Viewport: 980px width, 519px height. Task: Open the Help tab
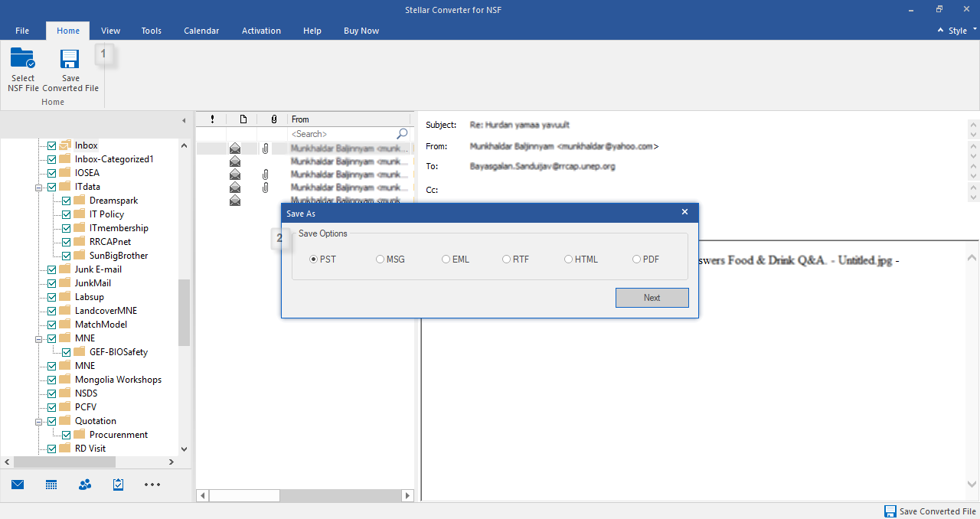tap(312, 31)
